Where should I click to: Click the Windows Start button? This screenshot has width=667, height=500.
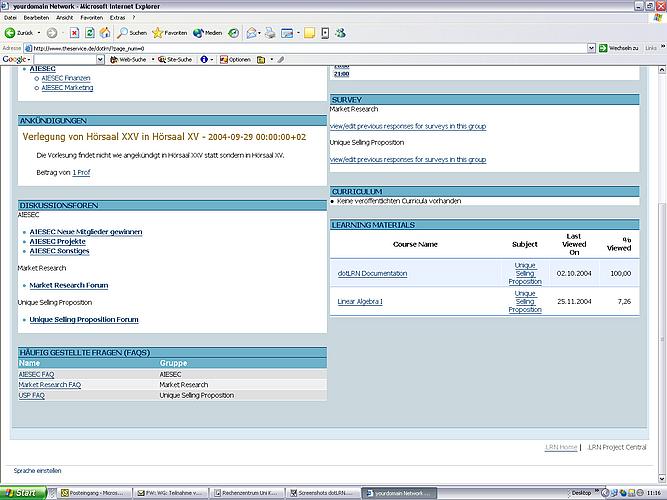(23, 493)
